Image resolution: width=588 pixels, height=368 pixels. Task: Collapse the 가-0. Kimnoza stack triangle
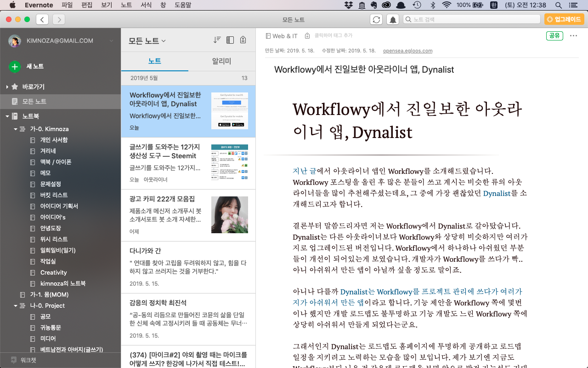16,129
